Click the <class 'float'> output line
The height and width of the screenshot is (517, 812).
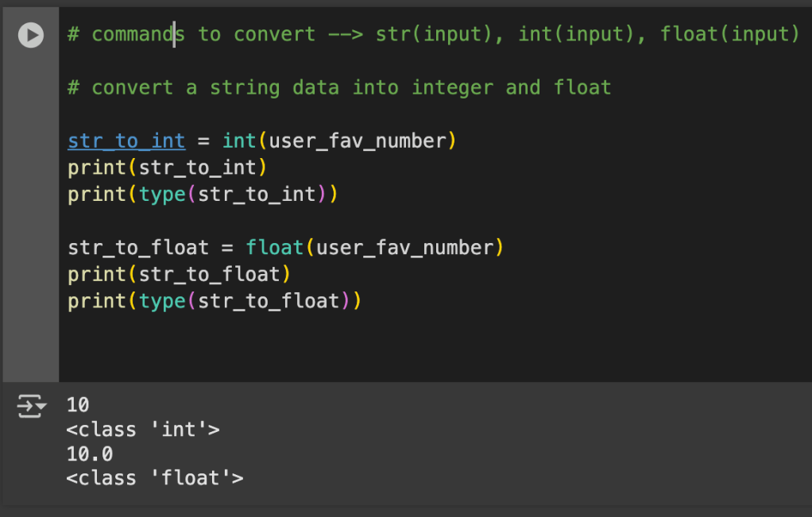[155, 478]
